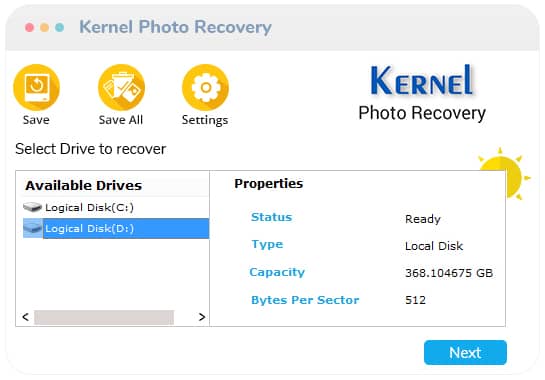Select Logical Disk(D:) in Available Drives
Viewport: 545px width, 380px height.
(x=116, y=228)
